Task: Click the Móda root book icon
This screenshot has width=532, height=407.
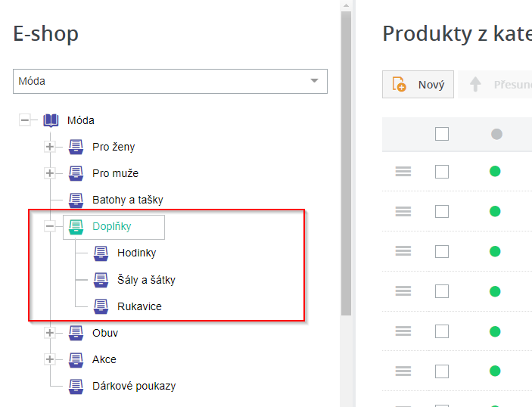Action: 51,120
